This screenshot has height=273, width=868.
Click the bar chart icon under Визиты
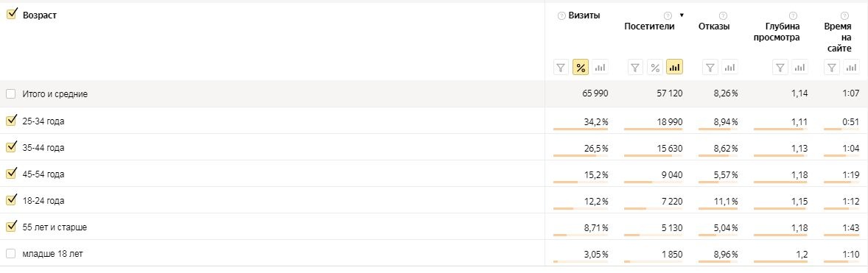pyautogui.click(x=600, y=68)
